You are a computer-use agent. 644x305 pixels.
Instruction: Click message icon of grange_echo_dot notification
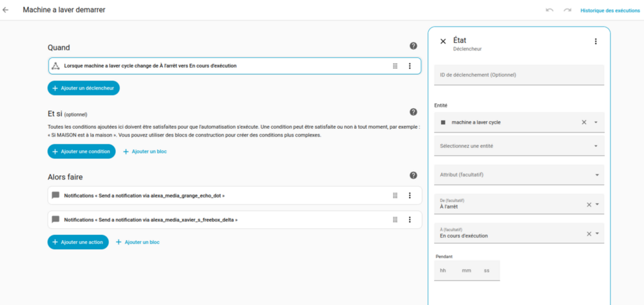point(55,196)
